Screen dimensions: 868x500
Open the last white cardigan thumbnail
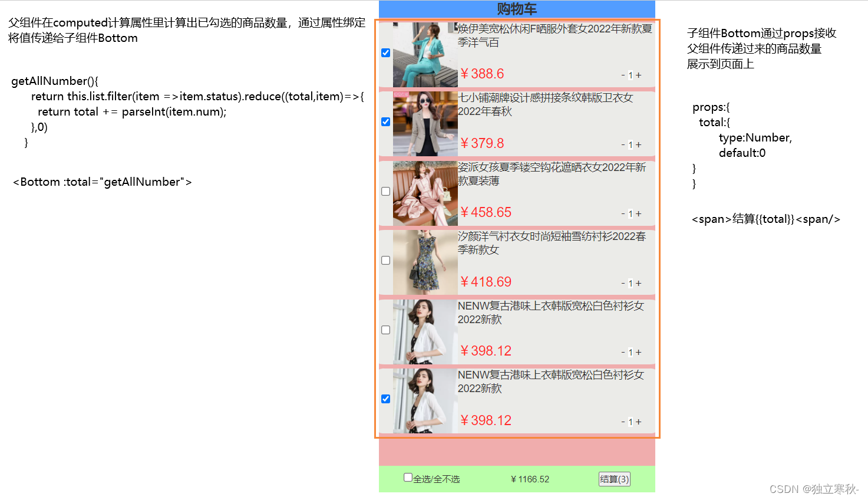(425, 401)
